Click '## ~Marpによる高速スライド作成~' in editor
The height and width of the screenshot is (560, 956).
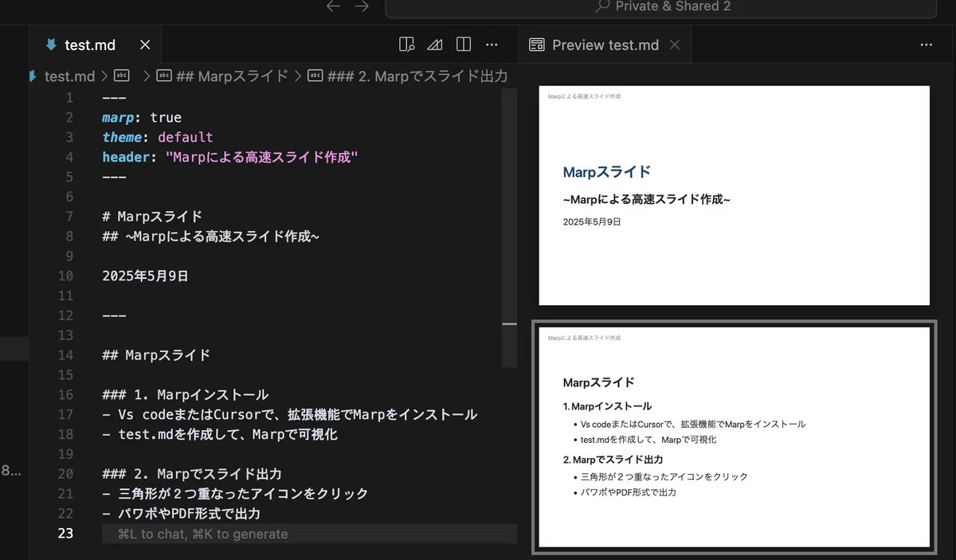211,236
